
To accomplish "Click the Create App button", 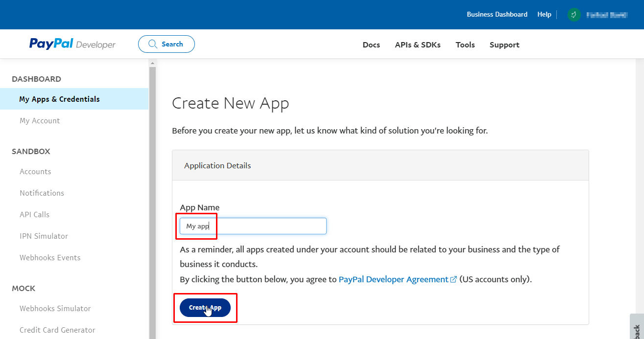I will pos(205,308).
